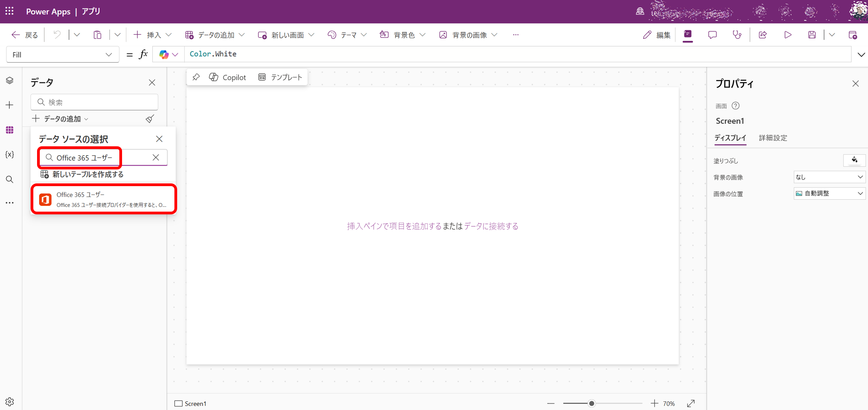This screenshot has height=410, width=868.
Task: Click the 検索 search field in data panel
Action: click(95, 102)
